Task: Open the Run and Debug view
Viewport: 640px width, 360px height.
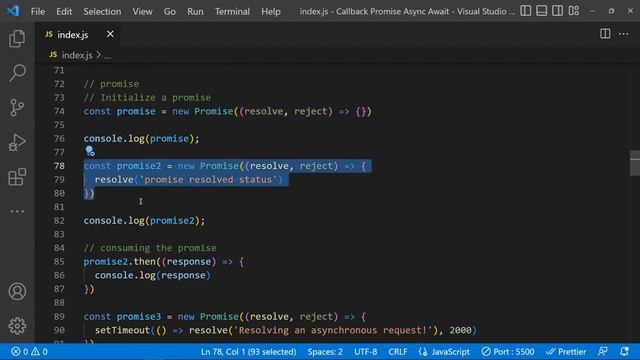Action: click(x=17, y=142)
